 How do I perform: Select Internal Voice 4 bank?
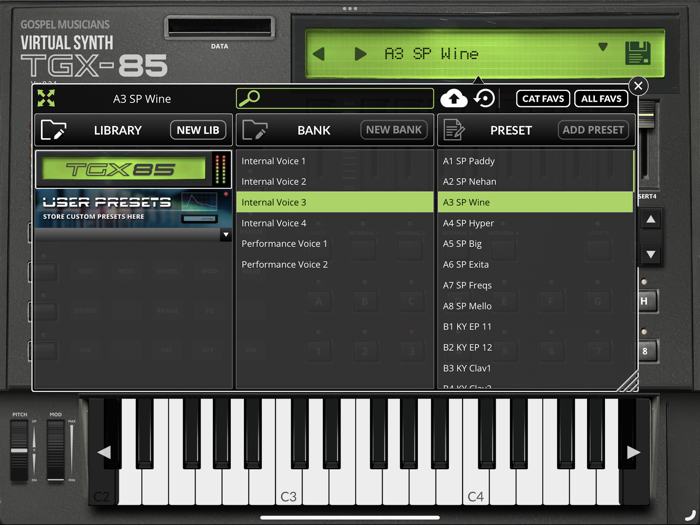click(x=335, y=223)
